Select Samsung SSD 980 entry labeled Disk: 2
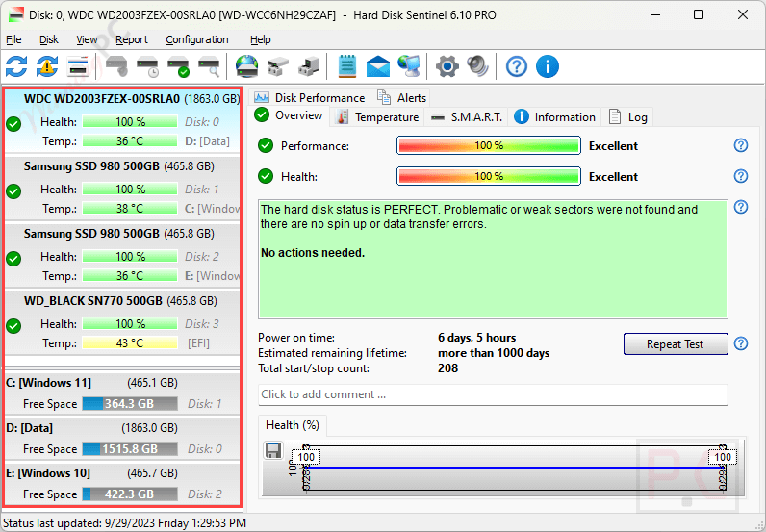The image size is (766, 532). point(122,255)
